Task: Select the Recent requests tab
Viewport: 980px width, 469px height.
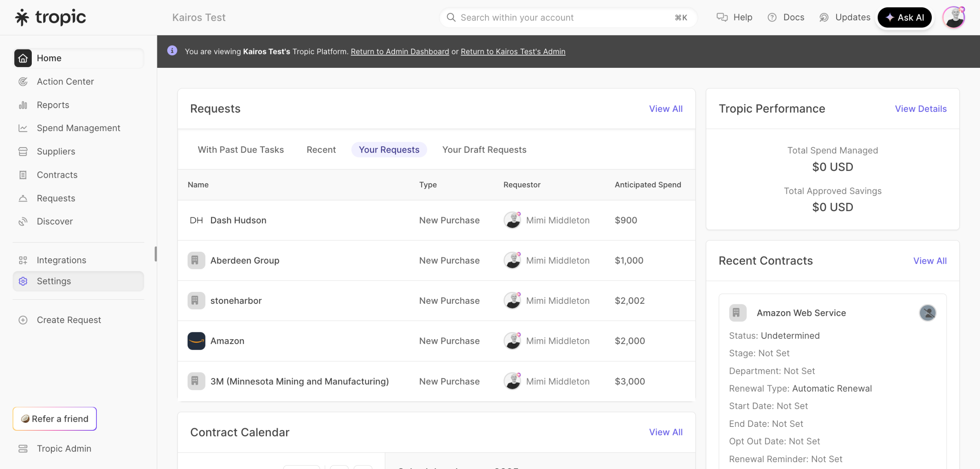Action: point(321,150)
